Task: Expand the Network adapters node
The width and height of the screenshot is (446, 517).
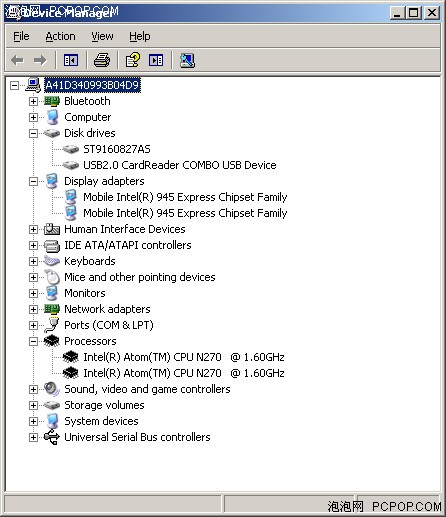Action: click(33, 309)
